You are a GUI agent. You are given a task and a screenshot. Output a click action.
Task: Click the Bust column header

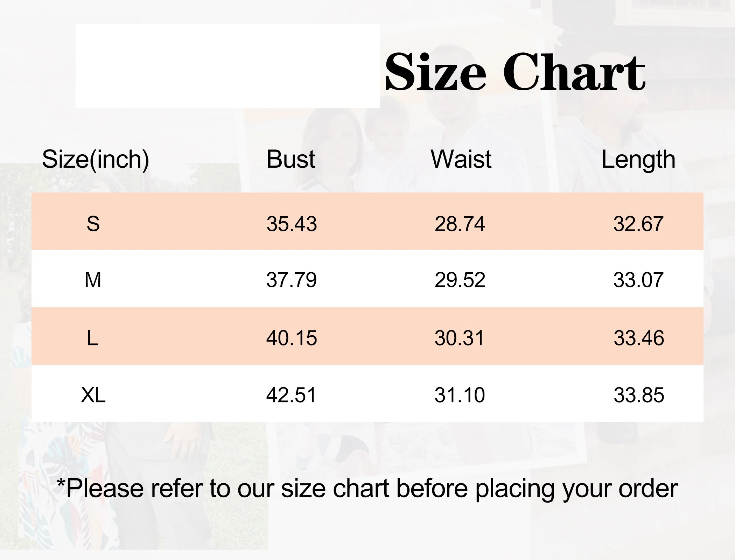coord(290,159)
